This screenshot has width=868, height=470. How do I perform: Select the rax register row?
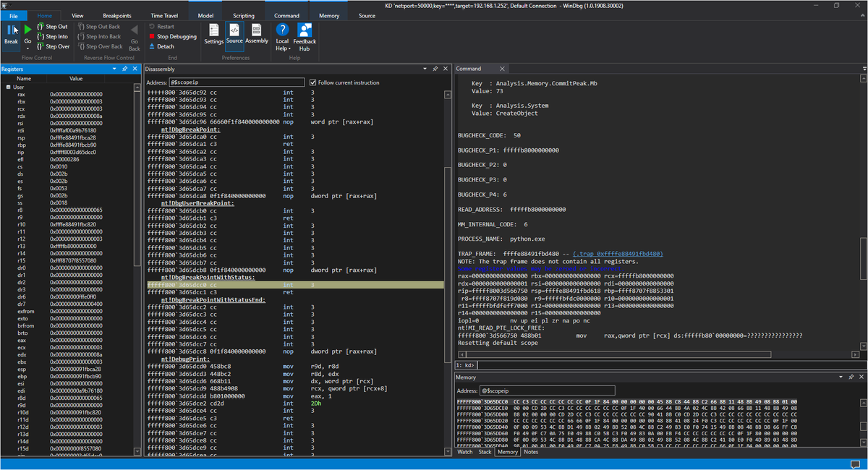click(x=67, y=94)
